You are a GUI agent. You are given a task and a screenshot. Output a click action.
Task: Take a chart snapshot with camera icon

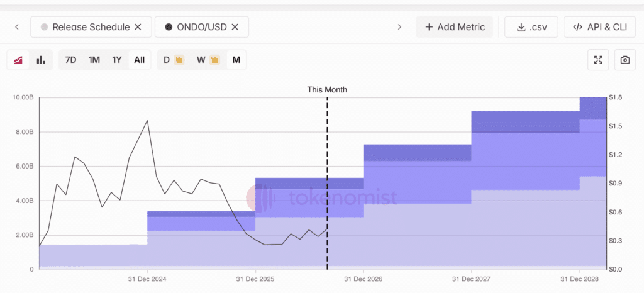(x=625, y=60)
